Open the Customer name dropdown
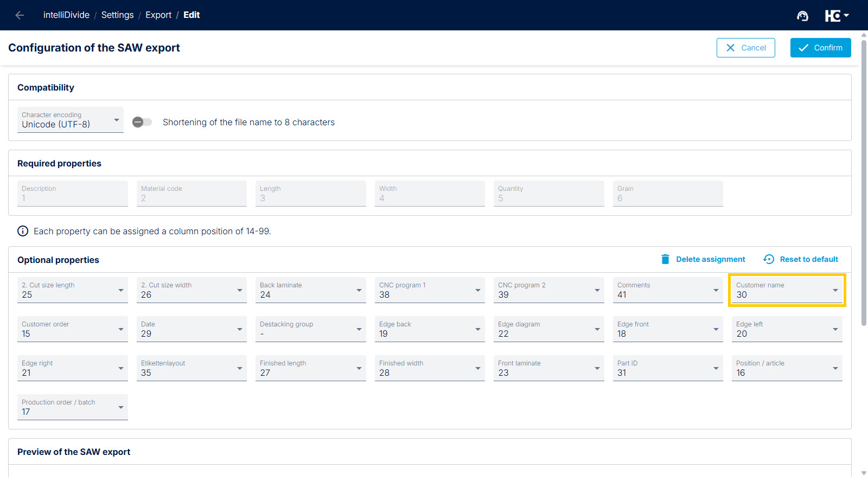Image resolution: width=868 pixels, height=488 pixels. pos(787,290)
